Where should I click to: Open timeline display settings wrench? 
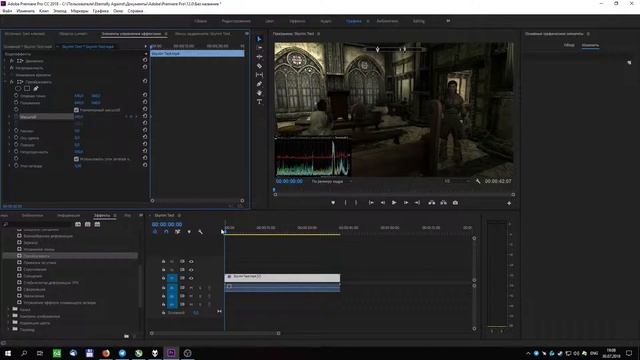(x=200, y=232)
